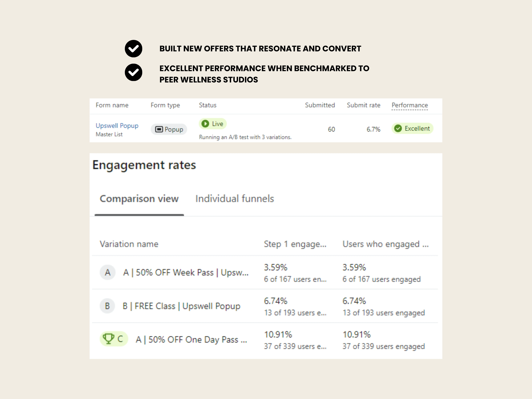Switch to the Comparison view tab

coord(139,199)
